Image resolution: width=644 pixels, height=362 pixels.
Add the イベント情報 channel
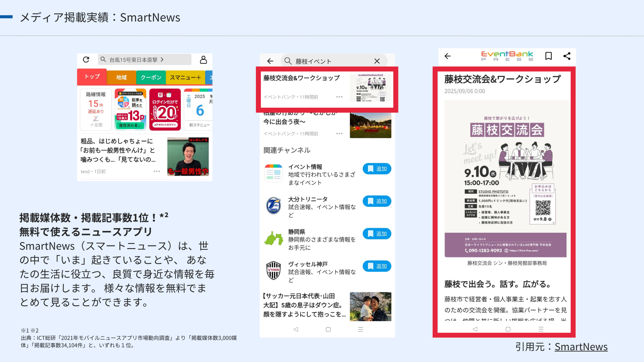click(377, 169)
